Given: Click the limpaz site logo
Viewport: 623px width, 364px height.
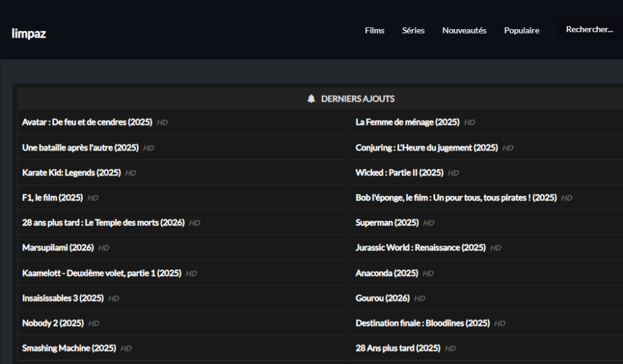Looking at the screenshot, I should click(29, 33).
